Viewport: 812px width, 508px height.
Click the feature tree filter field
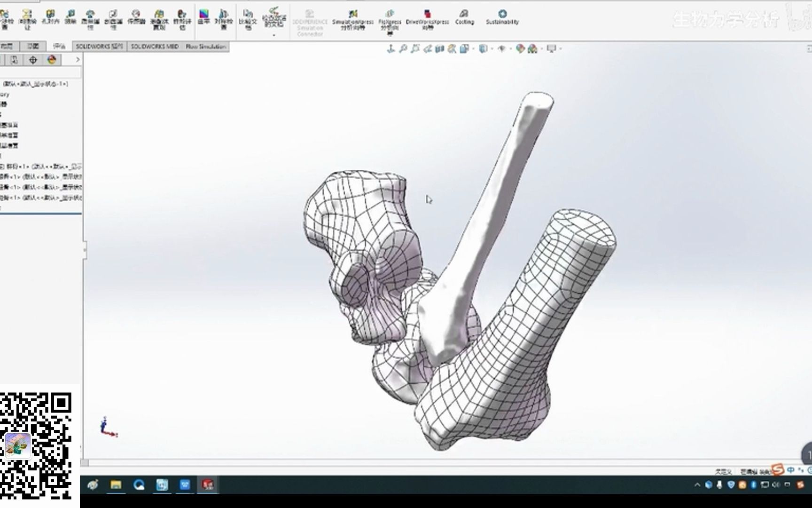(40, 72)
